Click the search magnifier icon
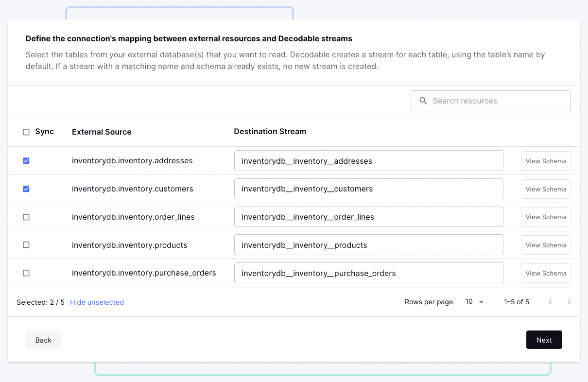The width and height of the screenshot is (588, 382). point(423,101)
